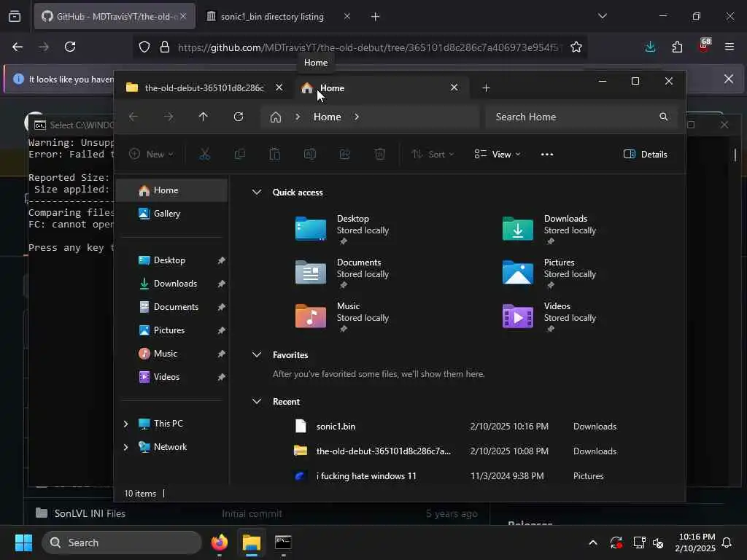Viewport: 747px width, 560px height.
Task: Click Firefox back arrow button
Action: [x=18, y=47]
